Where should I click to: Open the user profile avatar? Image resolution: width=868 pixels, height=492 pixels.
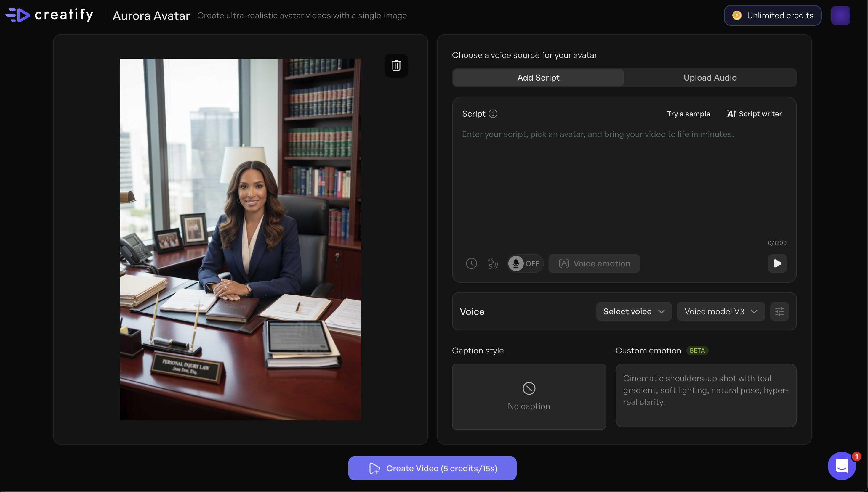840,16
